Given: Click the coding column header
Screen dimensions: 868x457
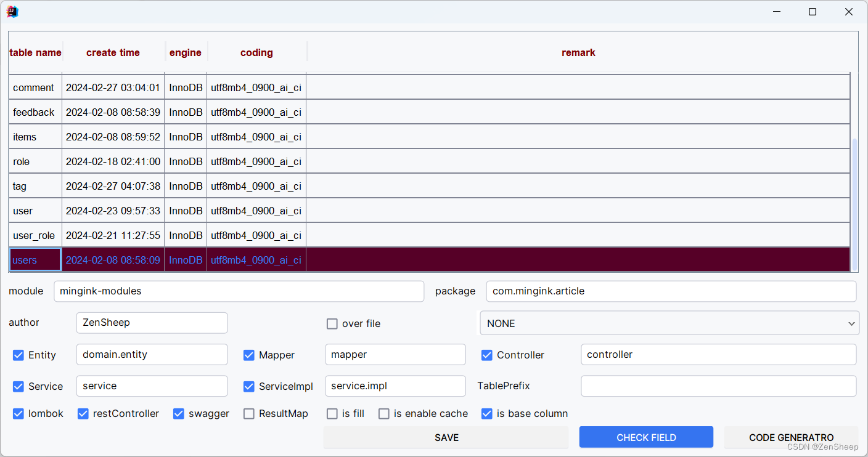Looking at the screenshot, I should [256, 52].
